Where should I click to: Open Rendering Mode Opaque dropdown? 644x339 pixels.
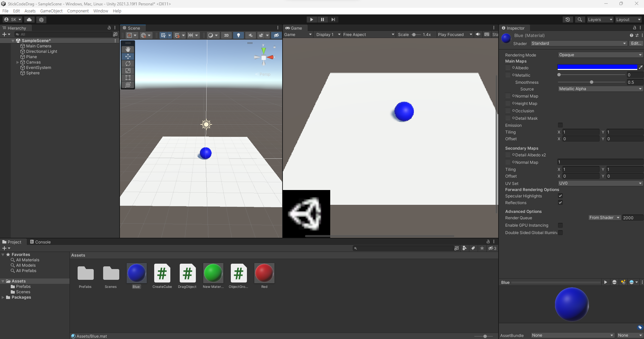[x=600, y=55]
